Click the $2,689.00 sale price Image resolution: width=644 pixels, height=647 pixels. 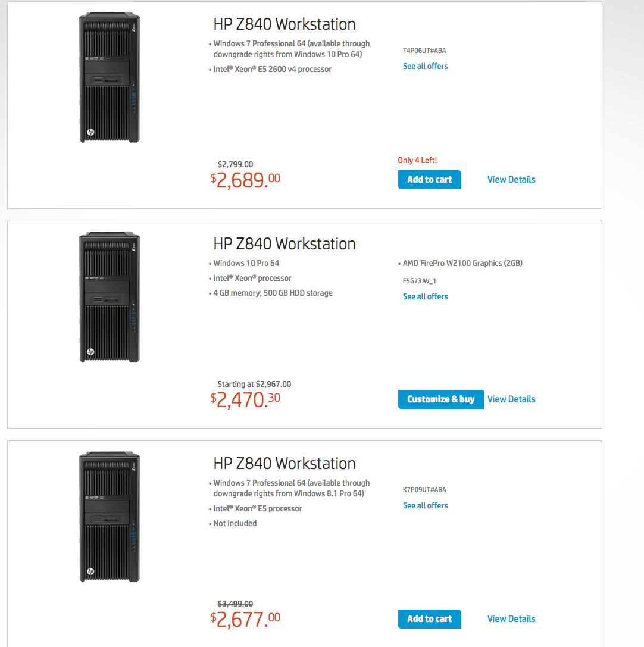pos(245,180)
